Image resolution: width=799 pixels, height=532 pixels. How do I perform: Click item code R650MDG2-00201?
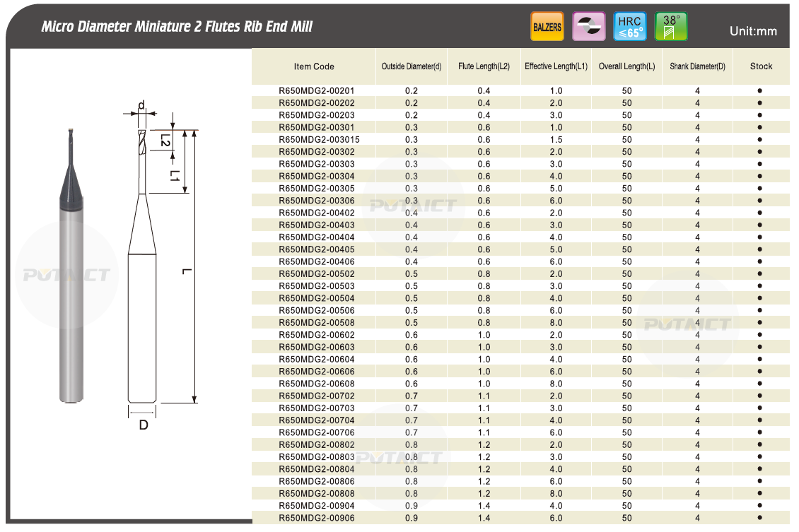point(317,90)
